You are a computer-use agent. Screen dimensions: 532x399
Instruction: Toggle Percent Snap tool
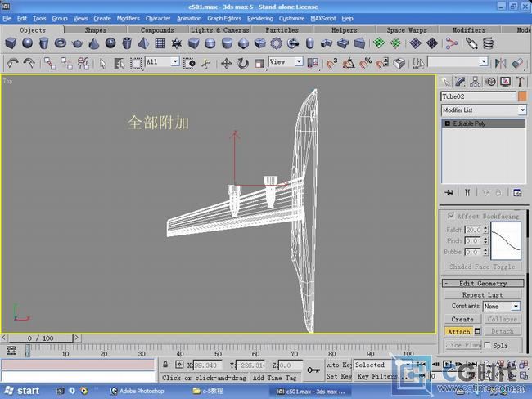[x=365, y=64]
